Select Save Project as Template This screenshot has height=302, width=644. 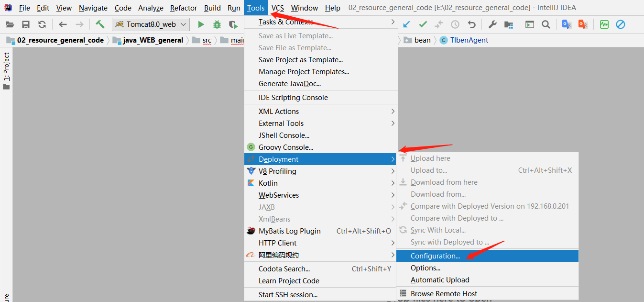pyautogui.click(x=321, y=60)
